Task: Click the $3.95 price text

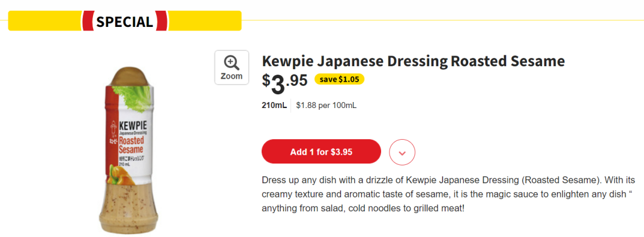Action: click(x=284, y=82)
